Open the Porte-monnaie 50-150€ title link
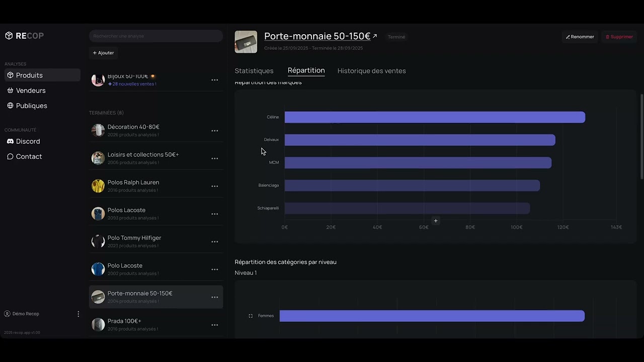Image resolution: width=644 pixels, height=362 pixels. click(x=317, y=36)
